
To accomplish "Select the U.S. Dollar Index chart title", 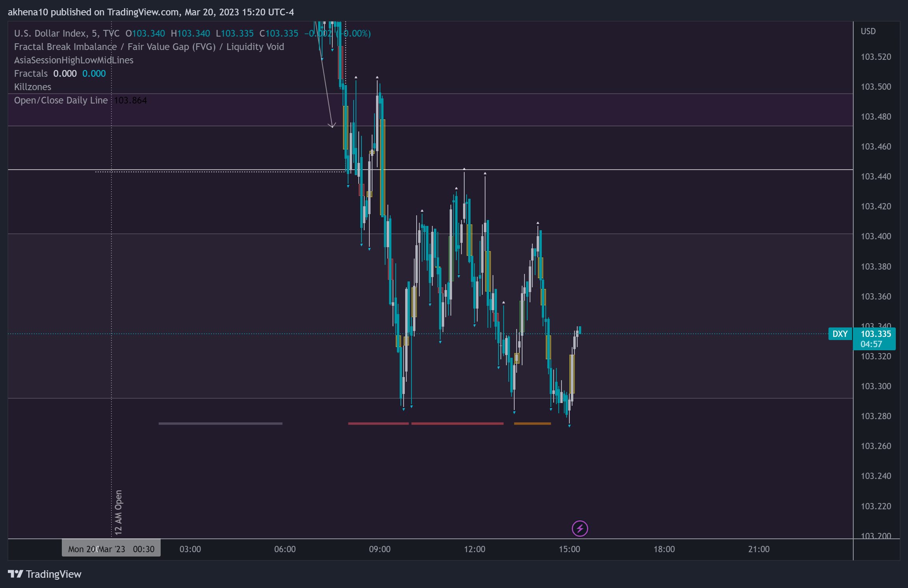I will (x=67, y=33).
